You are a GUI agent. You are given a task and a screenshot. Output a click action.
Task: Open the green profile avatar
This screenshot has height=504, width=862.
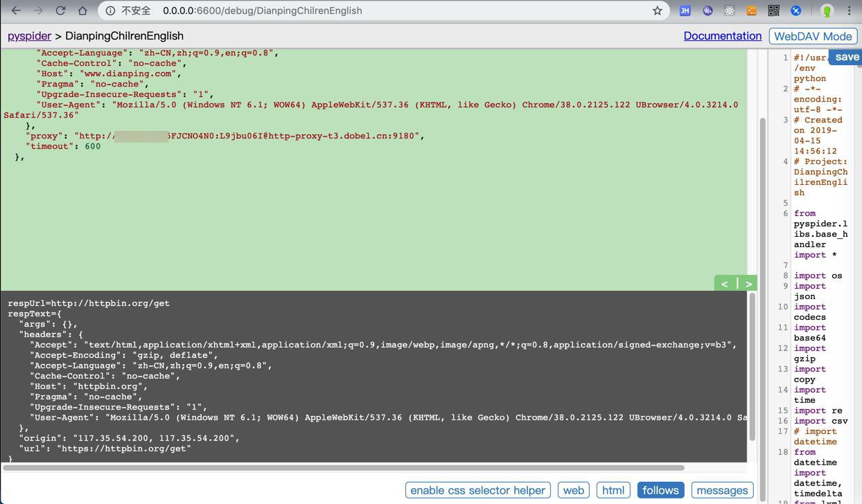tap(827, 10)
